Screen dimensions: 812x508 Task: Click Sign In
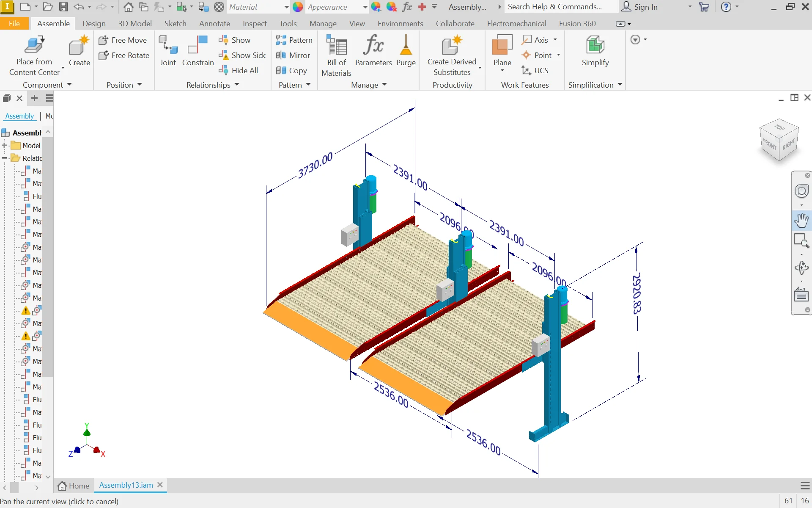(639, 7)
